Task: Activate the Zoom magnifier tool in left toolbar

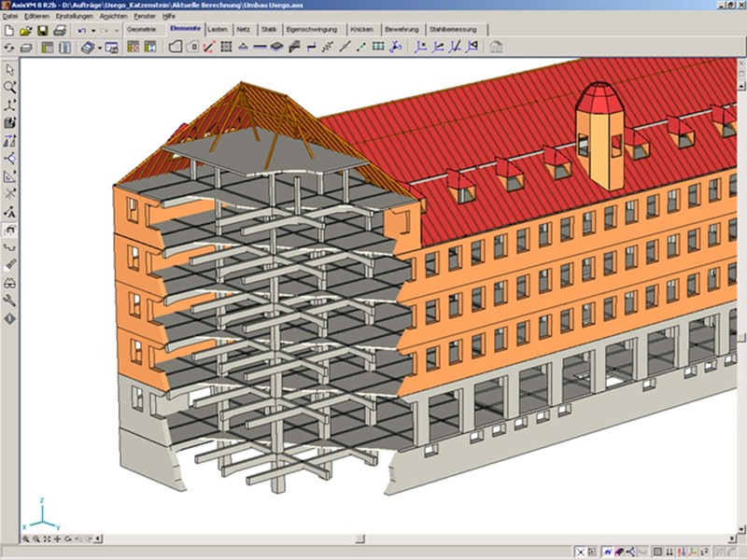Action: [x=10, y=87]
